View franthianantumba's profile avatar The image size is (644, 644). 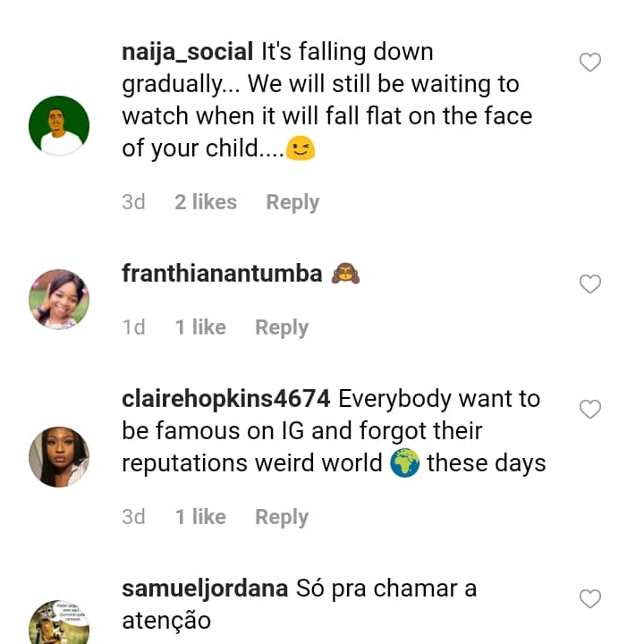click(59, 300)
